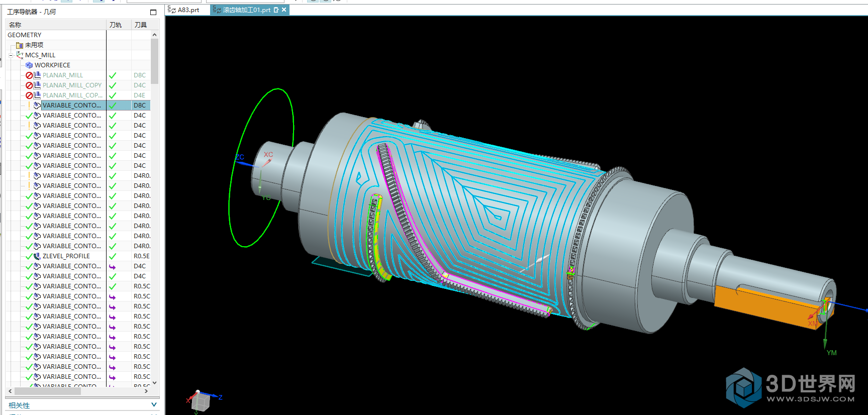
Task: Click the red suppressed icon beside PLANAR_MILL_COPY
Action: point(29,85)
